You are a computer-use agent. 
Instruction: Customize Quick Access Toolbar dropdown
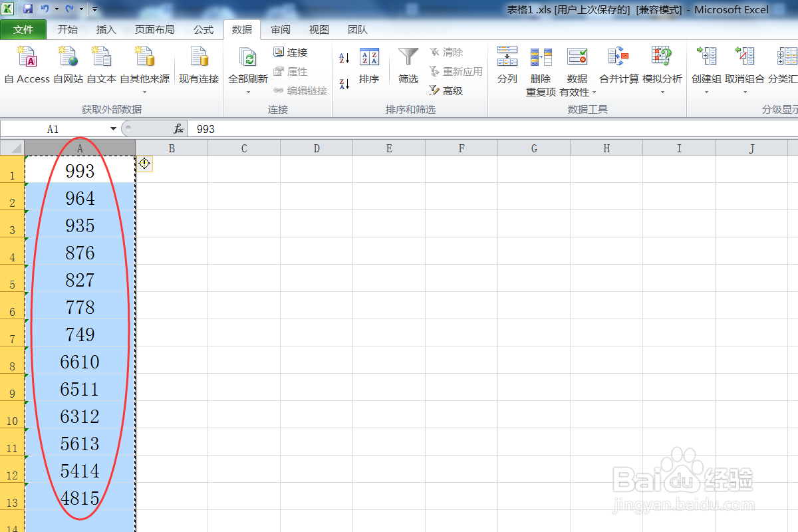[x=94, y=9]
